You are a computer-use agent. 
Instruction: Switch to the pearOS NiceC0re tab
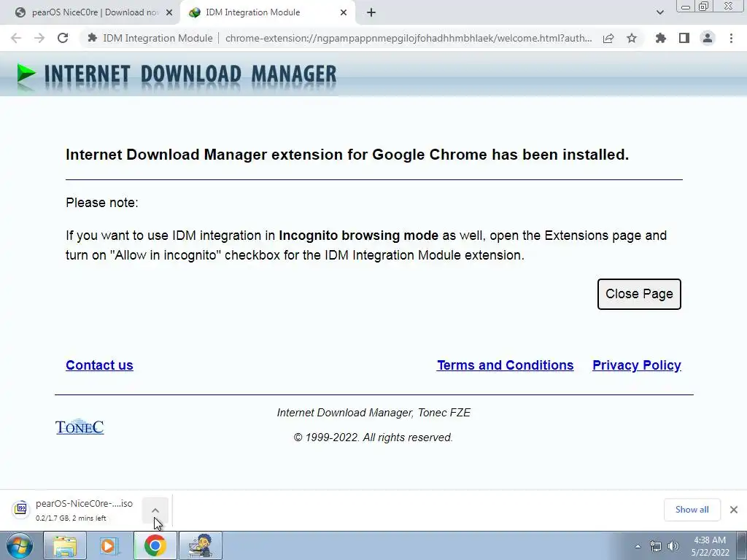click(x=90, y=12)
